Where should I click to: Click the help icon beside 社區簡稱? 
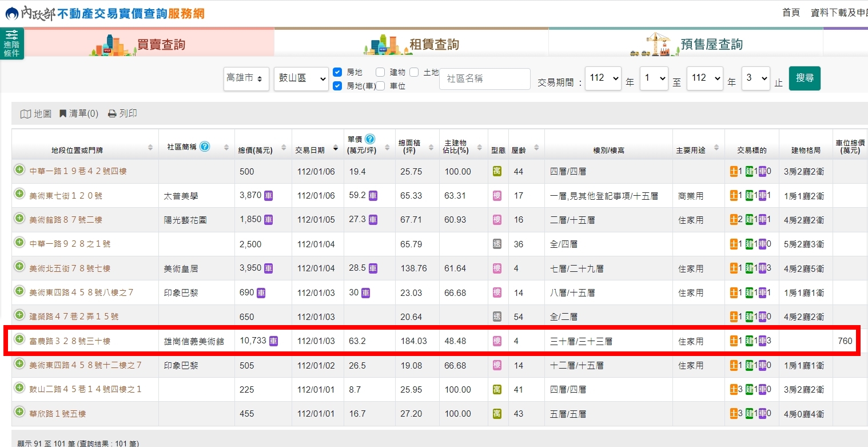click(x=205, y=147)
